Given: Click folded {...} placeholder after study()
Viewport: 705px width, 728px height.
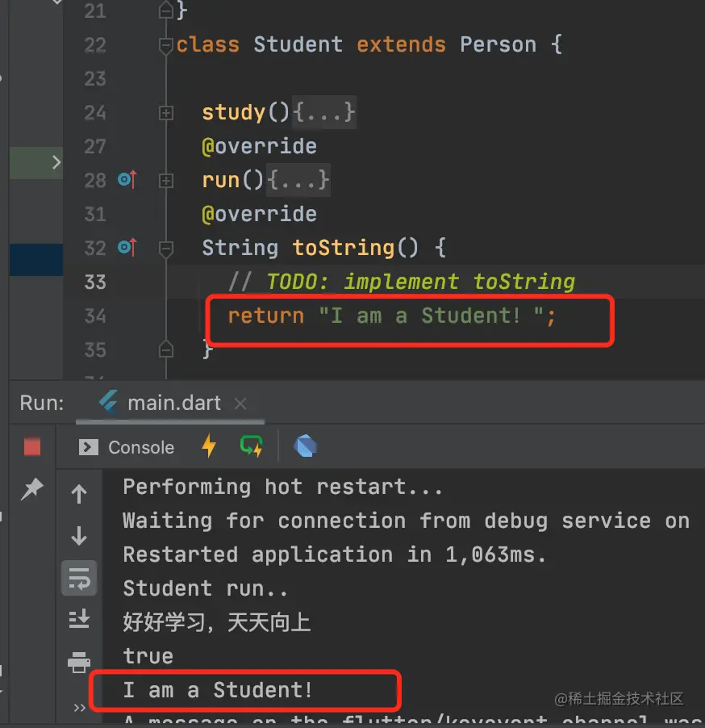Looking at the screenshot, I should coord(324,112).
